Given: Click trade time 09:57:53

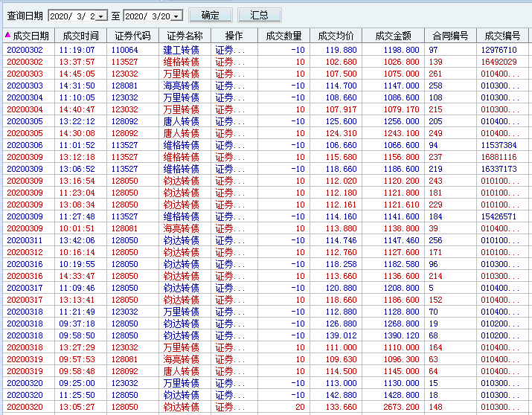Looking at the screenshot, I should tap(77, 359).
